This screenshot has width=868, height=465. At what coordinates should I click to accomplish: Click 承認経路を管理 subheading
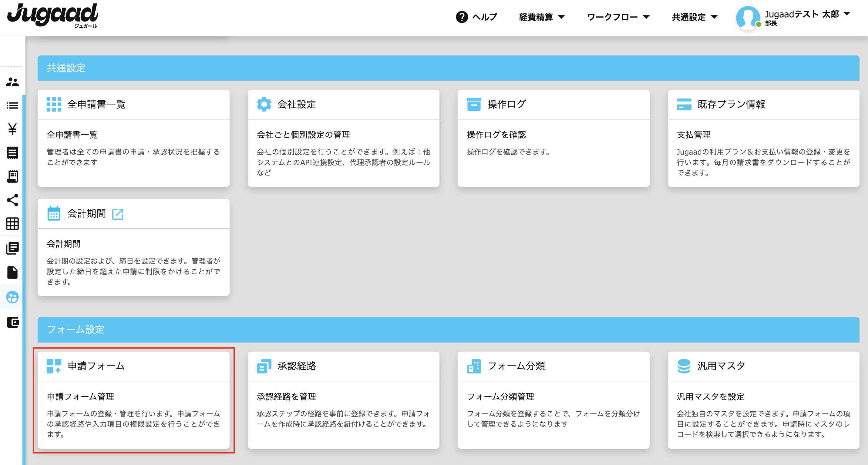point(286,396)
